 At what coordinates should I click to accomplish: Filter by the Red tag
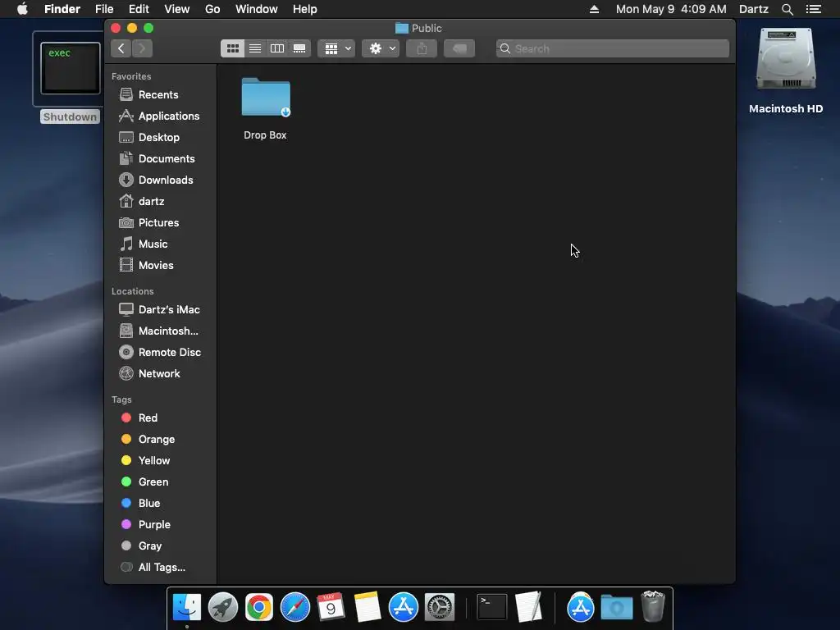click(x=160, y=418)
